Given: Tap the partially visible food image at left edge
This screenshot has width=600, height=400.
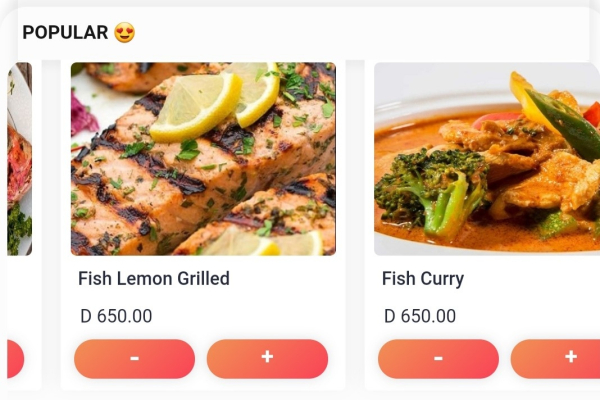Looking at the screenshot, I should pos(19,158).
